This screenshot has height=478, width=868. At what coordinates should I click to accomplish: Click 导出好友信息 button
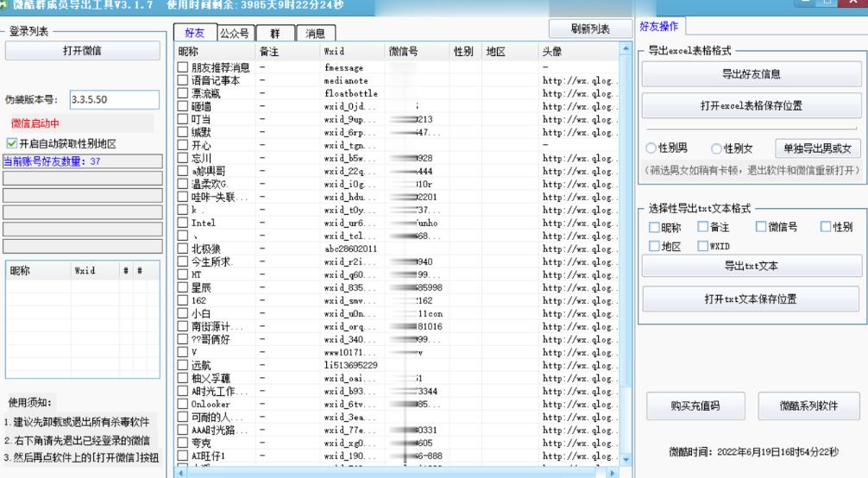point(752,73)
